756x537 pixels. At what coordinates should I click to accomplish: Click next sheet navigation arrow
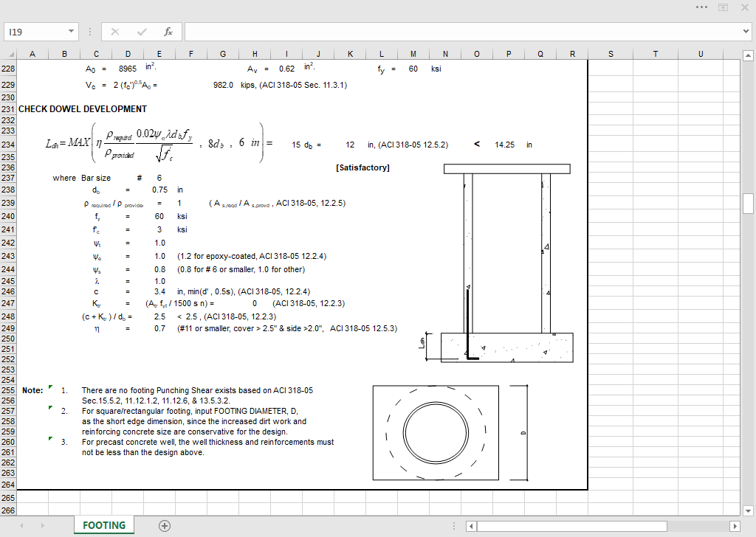(x=42, y=525)
